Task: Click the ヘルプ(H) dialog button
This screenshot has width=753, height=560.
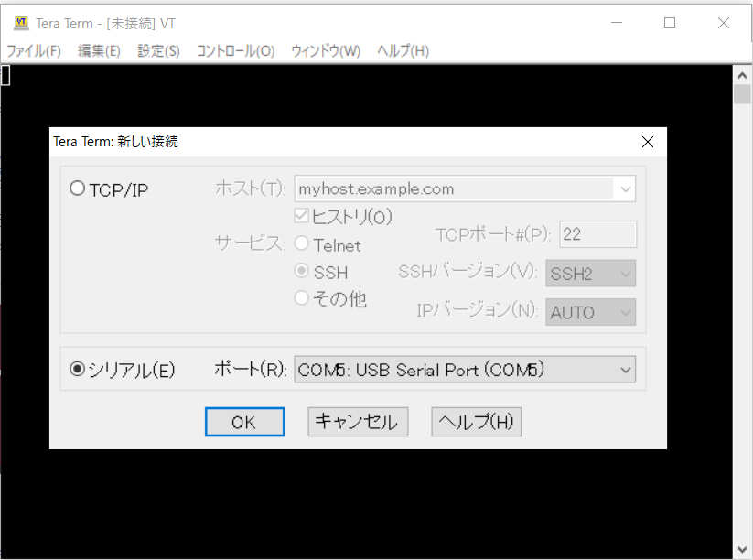Action: click(x=476, y=422)
